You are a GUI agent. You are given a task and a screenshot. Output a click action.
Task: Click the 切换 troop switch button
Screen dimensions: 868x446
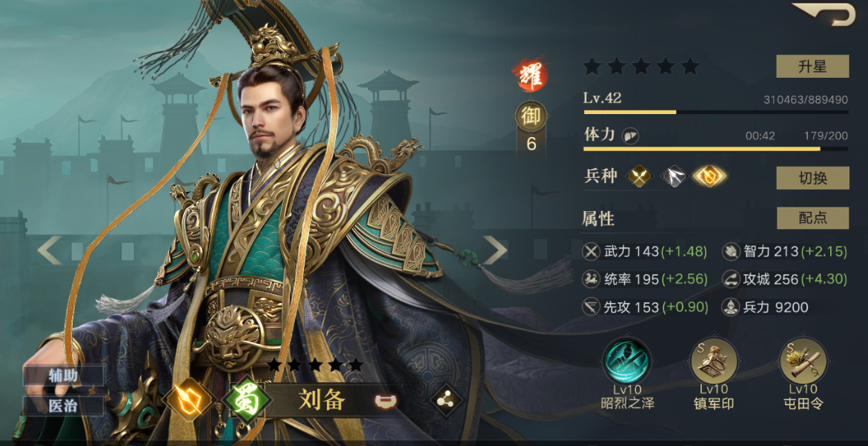(x=812, y=178)
